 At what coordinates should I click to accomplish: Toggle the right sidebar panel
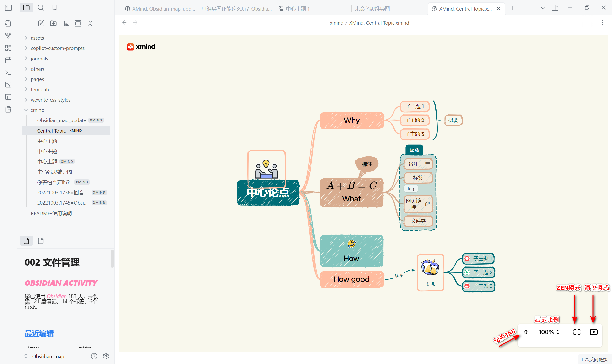(555, 8)
